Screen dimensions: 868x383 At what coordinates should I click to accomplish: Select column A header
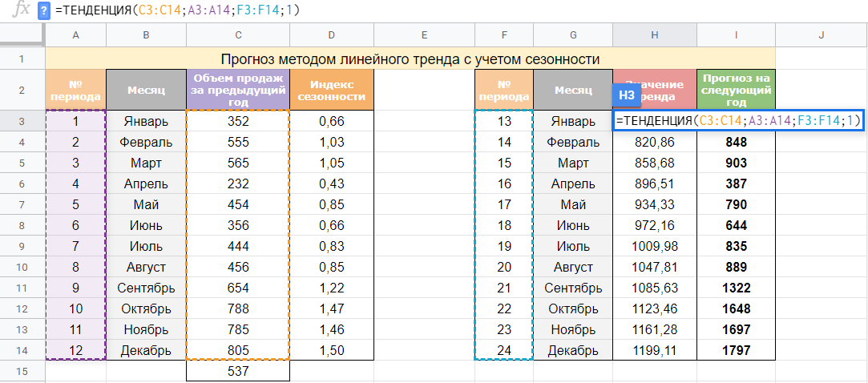(76, 35)
